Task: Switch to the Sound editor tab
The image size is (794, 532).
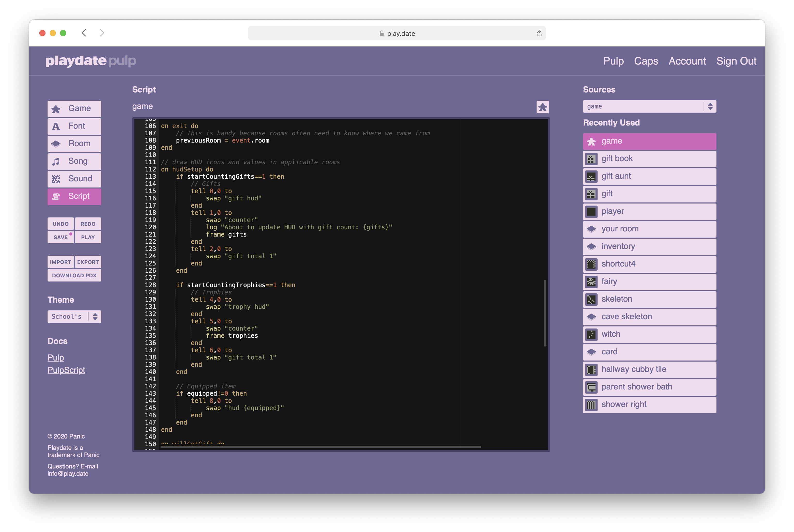Action: coord(74,178)
